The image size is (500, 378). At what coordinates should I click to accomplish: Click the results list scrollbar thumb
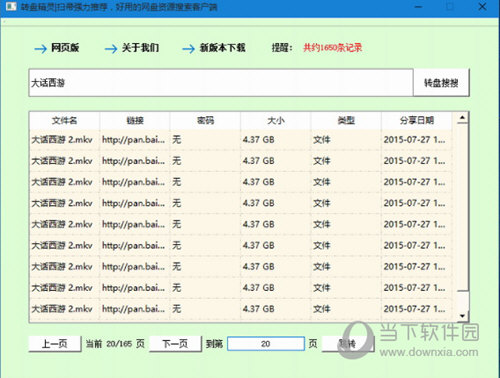pos(462,207)
